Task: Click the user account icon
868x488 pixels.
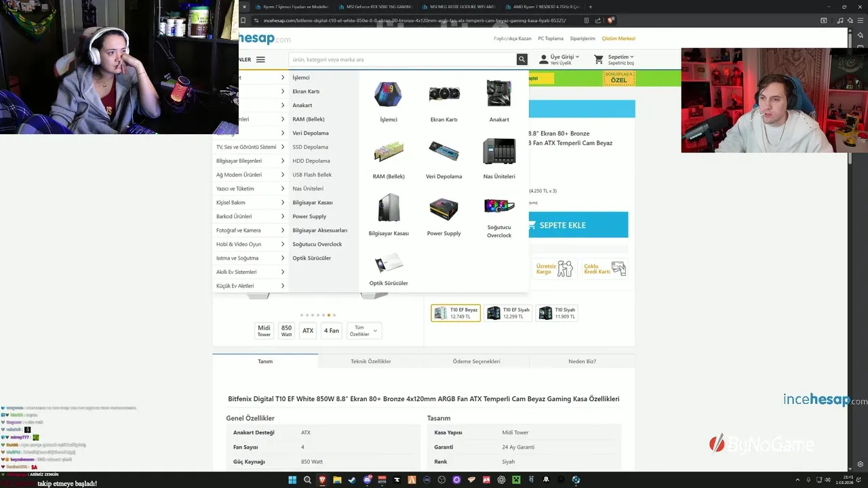Action: coord(543,60)
